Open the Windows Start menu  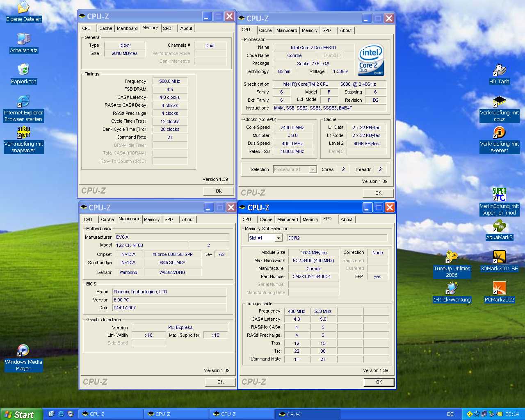coord(21,414)
